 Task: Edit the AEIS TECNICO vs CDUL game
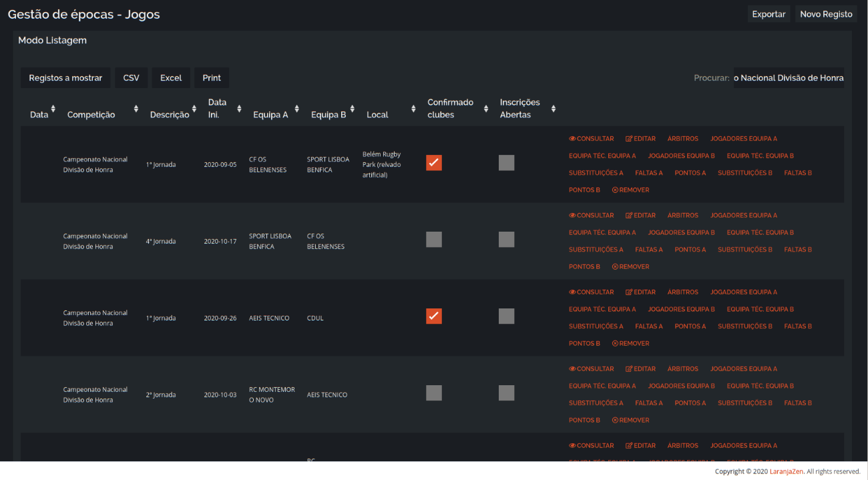(x=640, y=292)
